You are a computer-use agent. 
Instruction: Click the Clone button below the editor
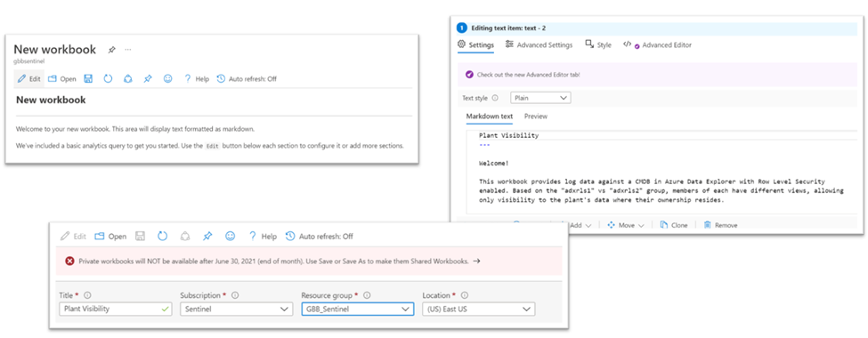click(674, 225)
